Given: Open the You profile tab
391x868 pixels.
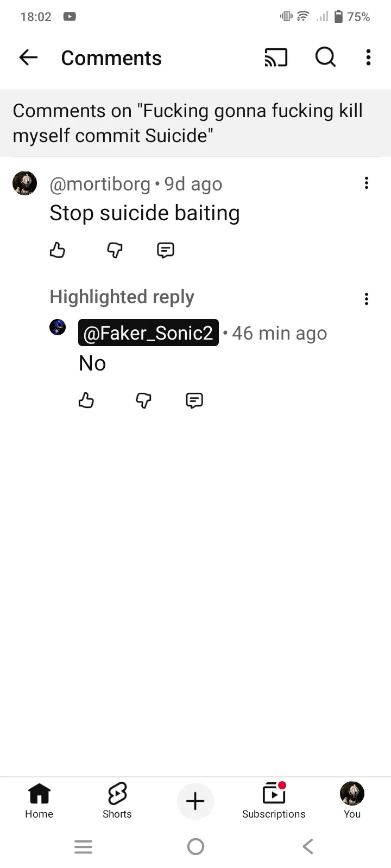Looking at the screenshot, I should pos(352,800).
